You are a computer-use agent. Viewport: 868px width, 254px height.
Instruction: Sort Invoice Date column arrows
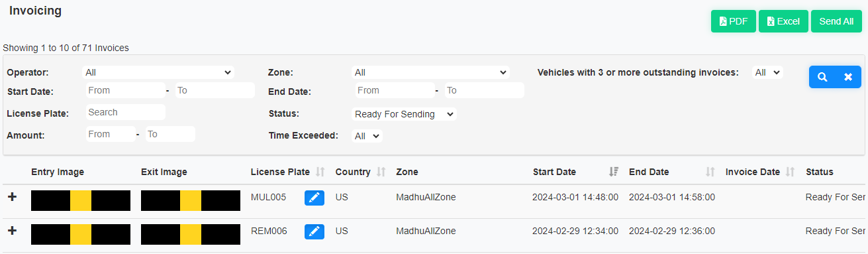tap(790, 172)
